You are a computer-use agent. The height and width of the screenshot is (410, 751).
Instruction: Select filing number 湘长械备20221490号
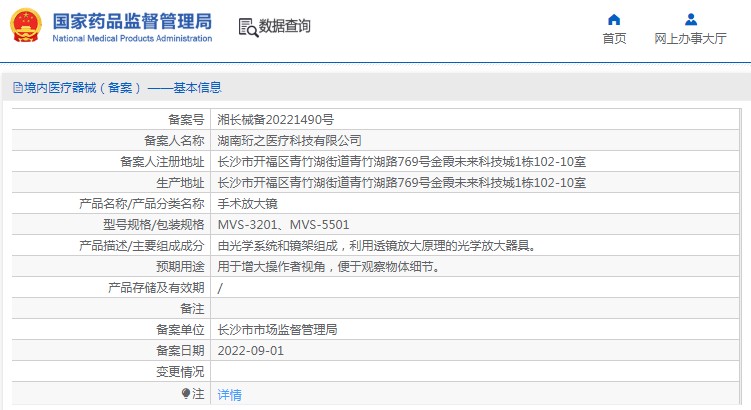pyautogui.click(x=275, y=120)
